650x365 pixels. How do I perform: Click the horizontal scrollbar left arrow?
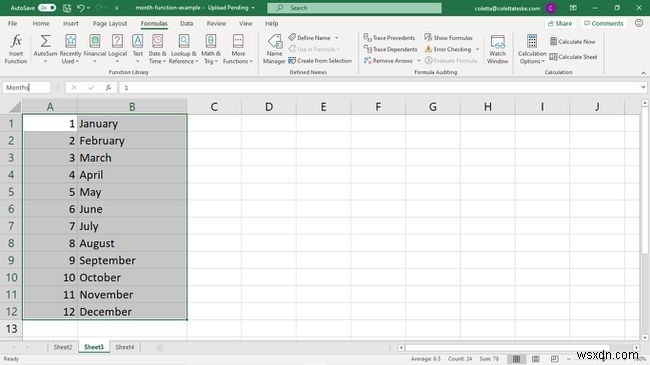[x=401, y=348]
